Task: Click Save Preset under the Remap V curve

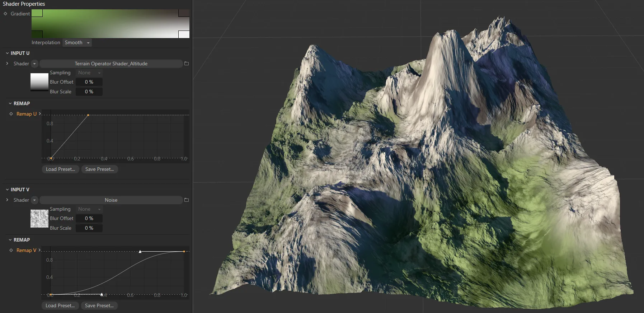Action: click(x=99, y=305)
